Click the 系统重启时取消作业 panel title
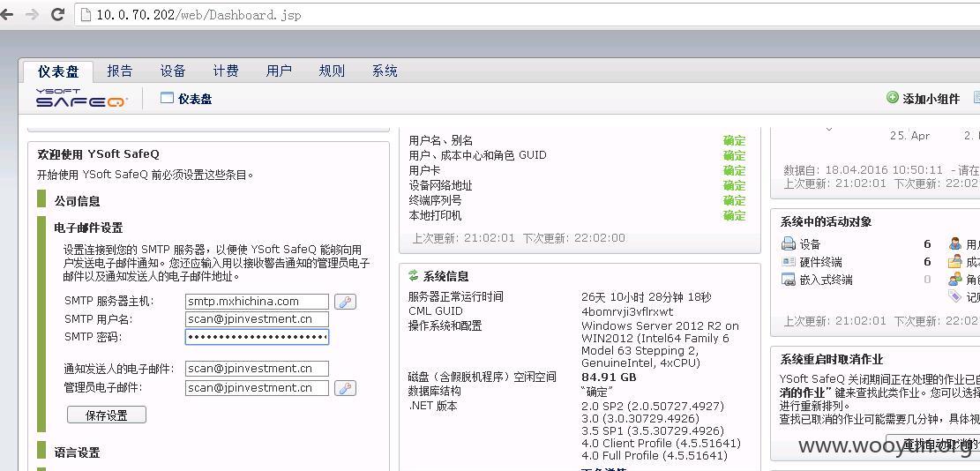The width and height of the screenshot is (980, 471). coord(832,359)
